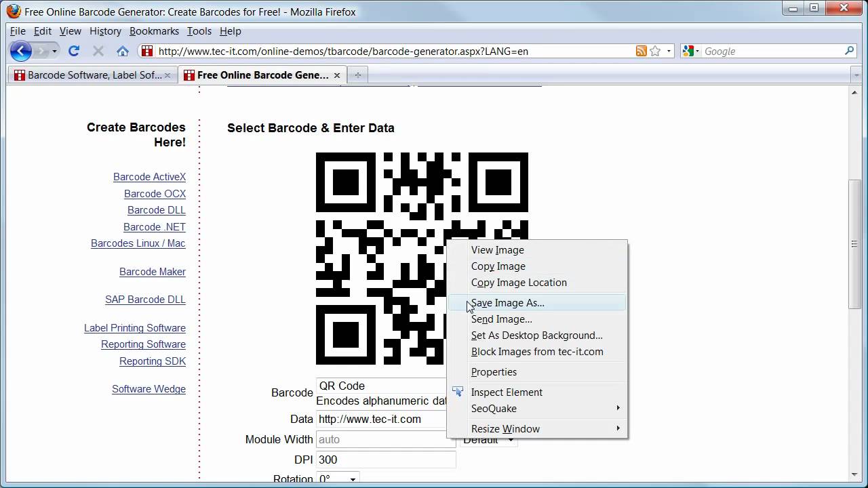This screenshot has height=488, width=868.
Task: Click the Data field with tec-it URL
Action: coord(382,419)
